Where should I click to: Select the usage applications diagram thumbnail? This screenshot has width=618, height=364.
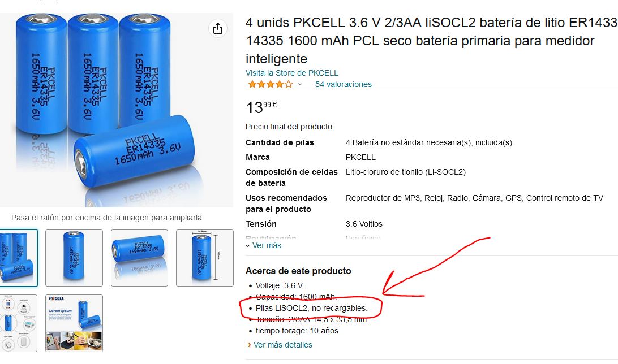pos(19,323)
